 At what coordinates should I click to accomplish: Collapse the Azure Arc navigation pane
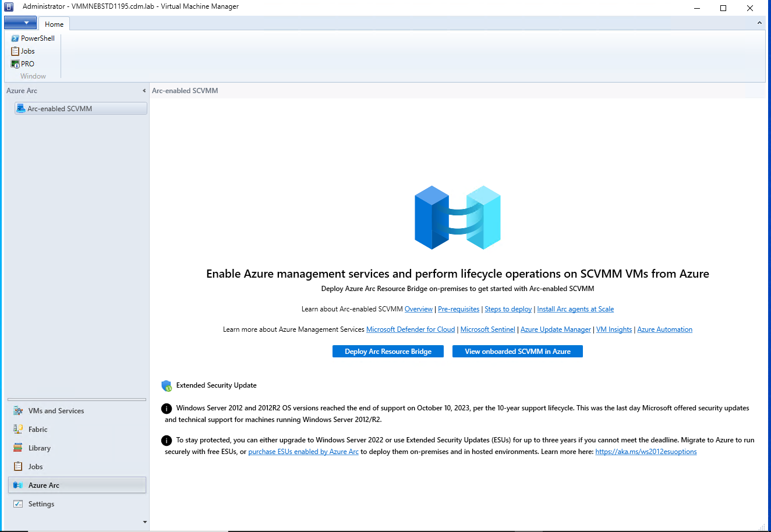144,91
